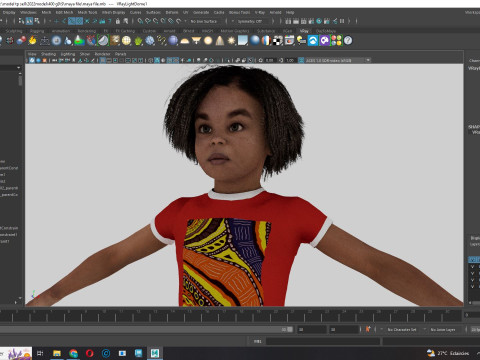Viewport: 480px width, 360px height.
Task: Open the Help menu
Action: click(290, 12)
